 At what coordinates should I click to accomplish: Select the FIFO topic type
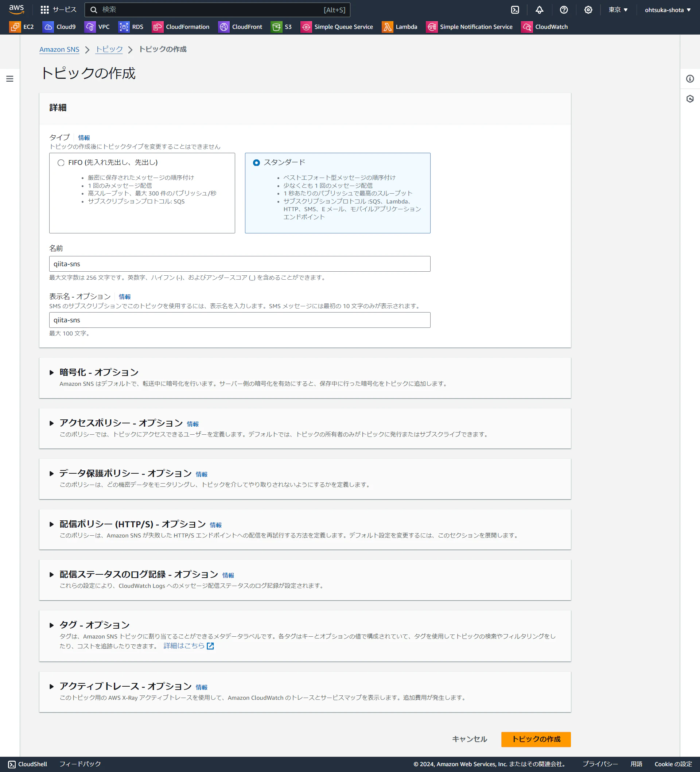(x=61, y=163)
